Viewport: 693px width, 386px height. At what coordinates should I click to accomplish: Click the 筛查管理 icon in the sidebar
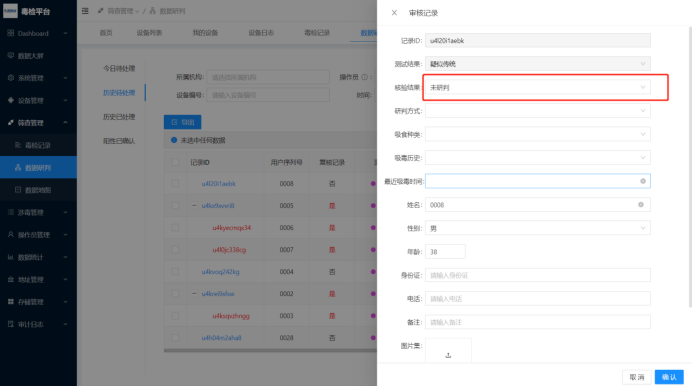click(11, 122)
